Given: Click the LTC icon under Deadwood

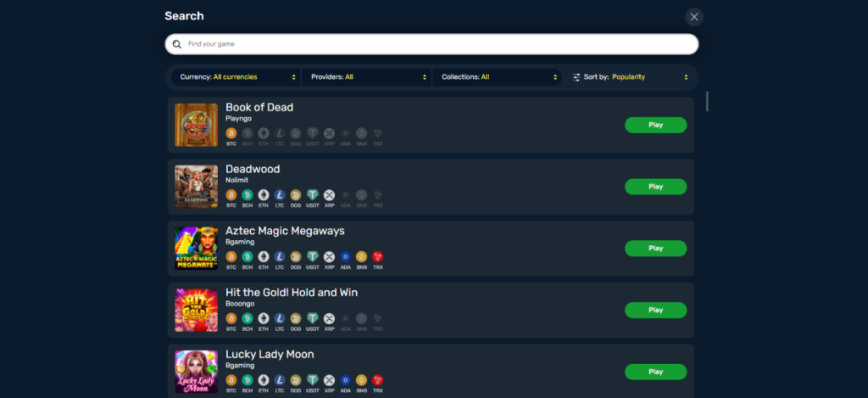Looking at the screenshot, I should coord(280,195).
